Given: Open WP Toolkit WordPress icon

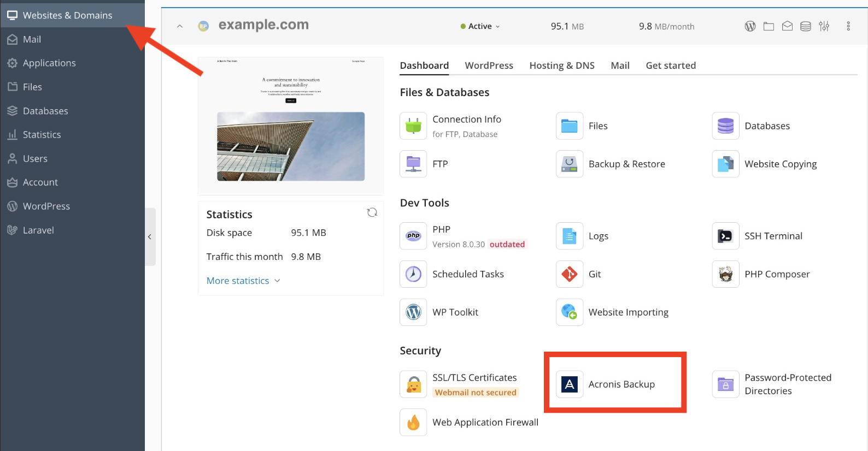Looking at the screenshot, I should click(413, 312).
